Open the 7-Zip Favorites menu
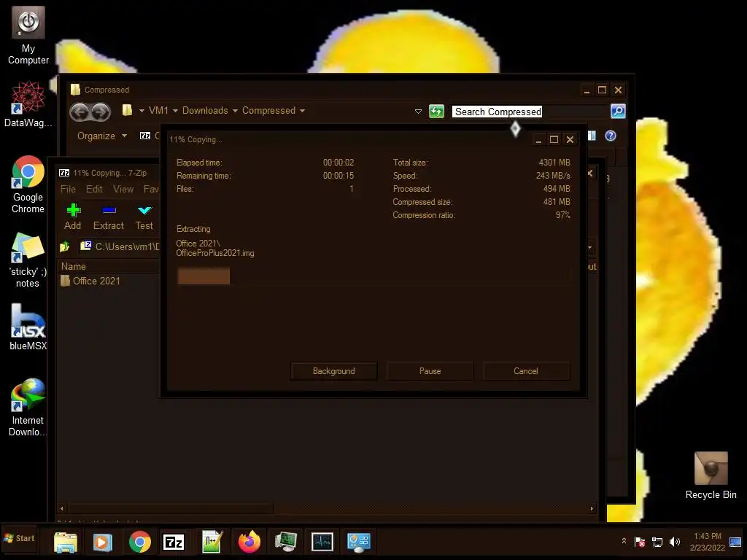Viewport: 747px width, 560px height. (151, 189)
